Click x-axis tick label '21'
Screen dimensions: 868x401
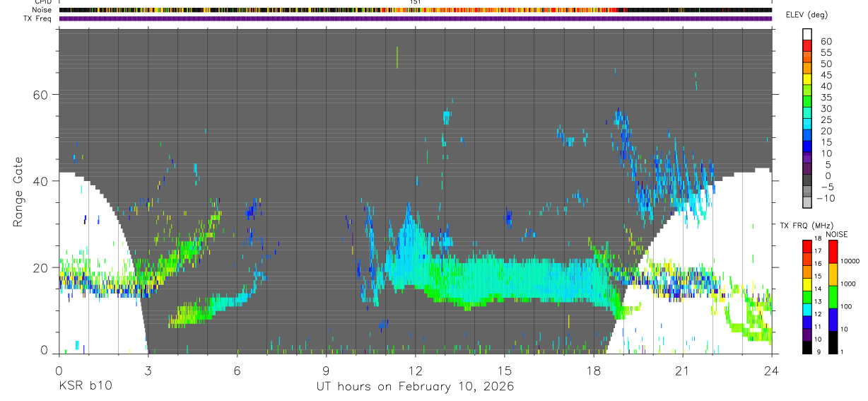(x=682, y=370)
